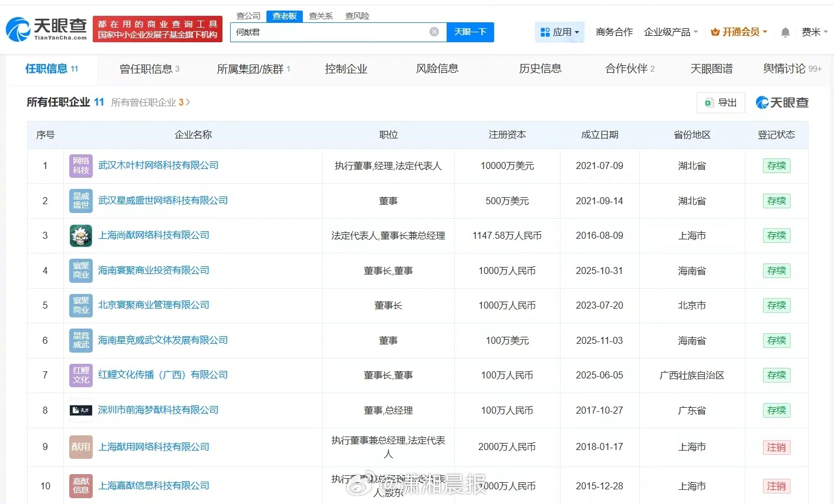The image size is (834, 504).
Task: Open logo of 深圳市前海梦猷科技有限公司
Action: 81,410
